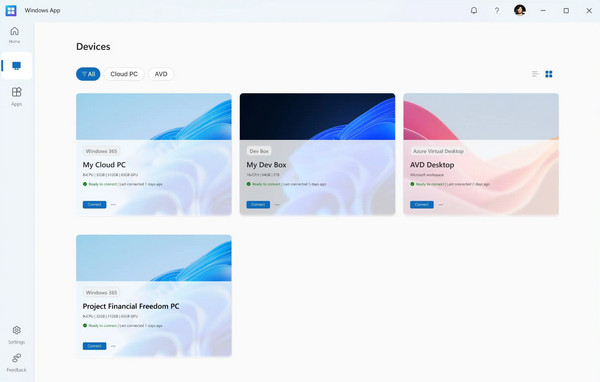
Task: Open notifications bell in title bar
Action: [474, 11]
